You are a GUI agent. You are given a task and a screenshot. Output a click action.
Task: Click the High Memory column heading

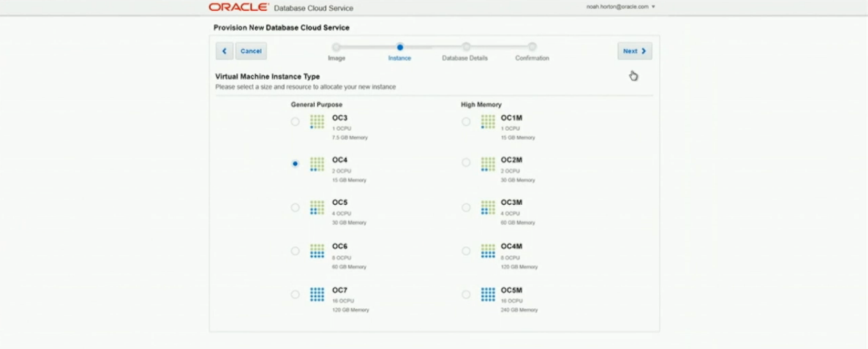click(481, 105)
